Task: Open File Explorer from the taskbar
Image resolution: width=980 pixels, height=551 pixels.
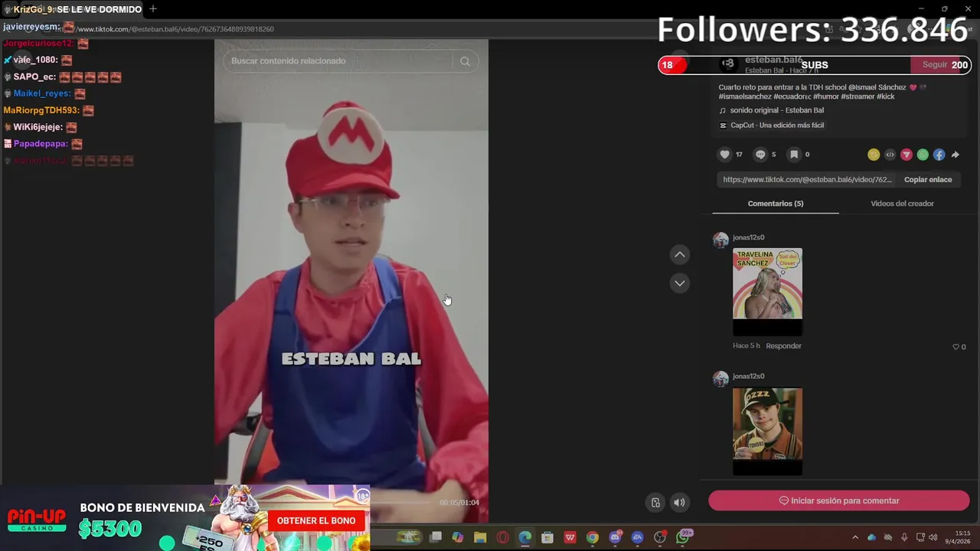Action: 480,537
